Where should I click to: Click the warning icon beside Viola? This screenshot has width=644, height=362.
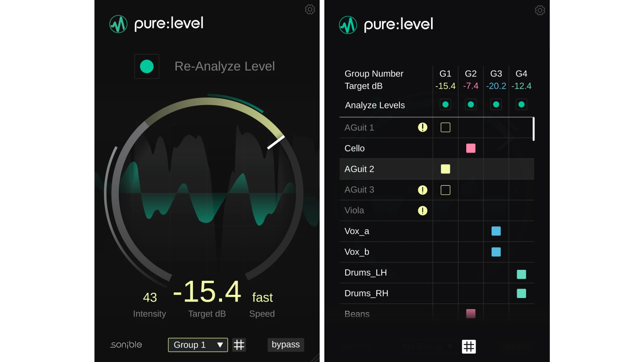pyautogui.click(x=422, y=211)
